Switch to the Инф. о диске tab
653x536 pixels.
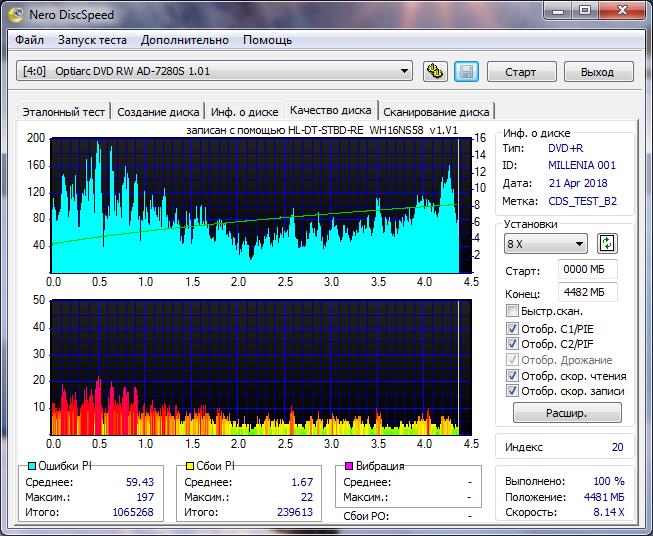(245, 112)
